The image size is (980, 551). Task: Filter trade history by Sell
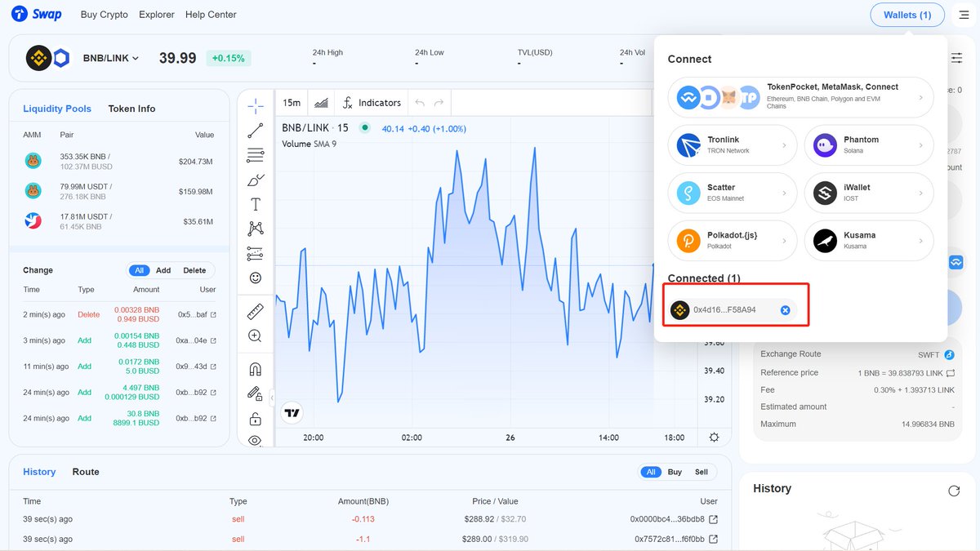click(702, 472)
